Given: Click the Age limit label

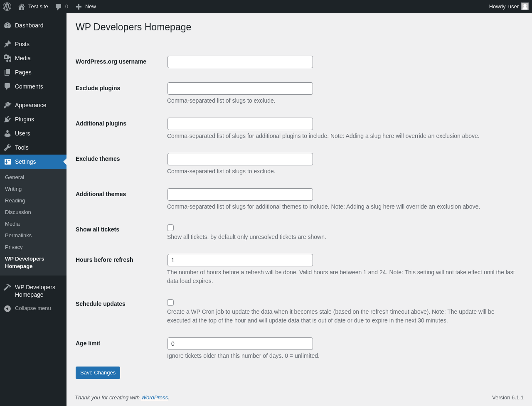Looking at the screenshot, I should click(88, 343).
